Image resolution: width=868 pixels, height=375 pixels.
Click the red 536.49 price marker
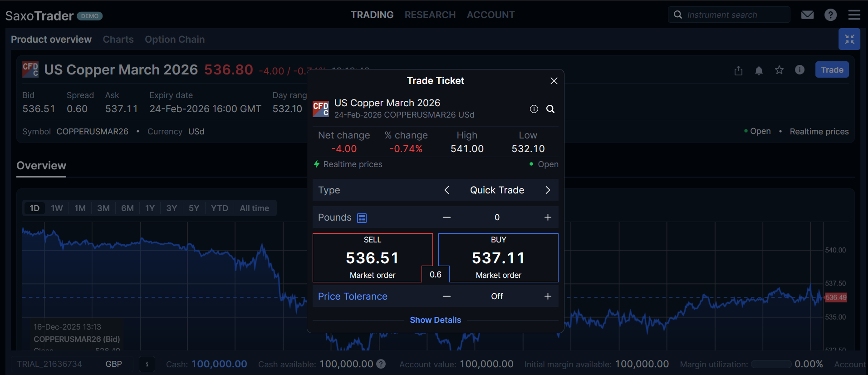click(x=836, y=297)
